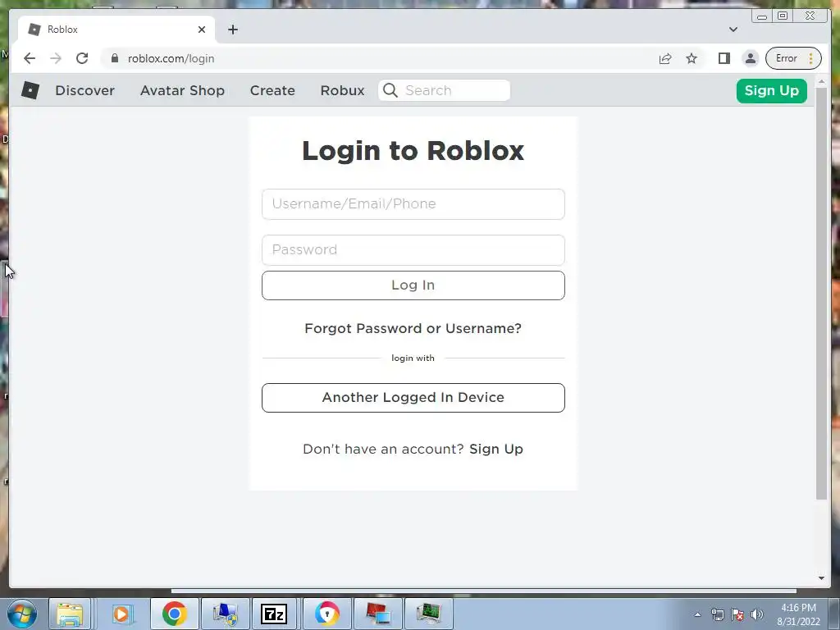Open the remote desktop taskbar icon with red screen
The width and height of the screenshot is (840, 630).
(x=377, y=614)
